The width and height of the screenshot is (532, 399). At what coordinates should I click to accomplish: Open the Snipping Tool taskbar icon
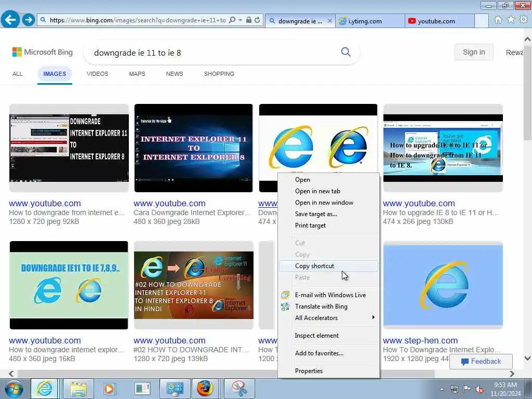(x=239, y=389)
